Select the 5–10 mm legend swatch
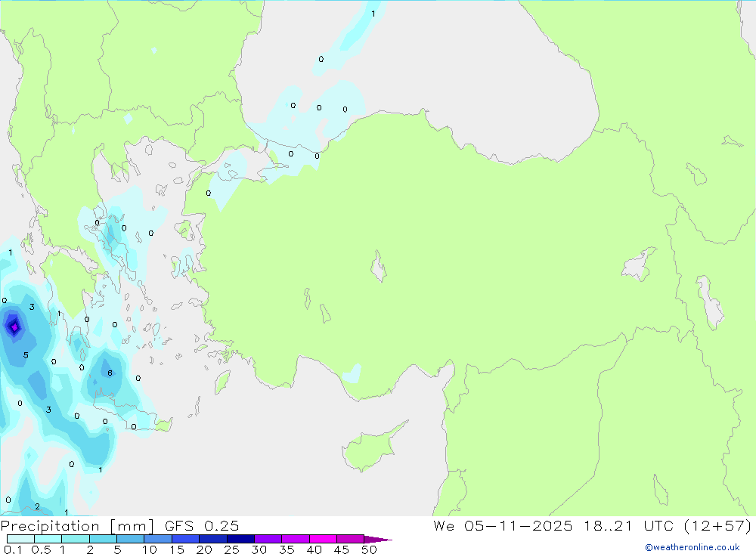Viewport: 756px width, 554px height. pos(130,539)
